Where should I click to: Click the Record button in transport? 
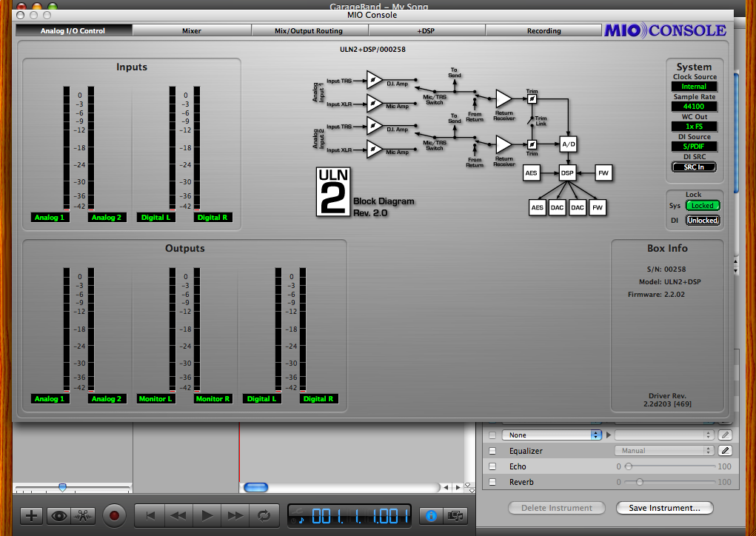114,515
